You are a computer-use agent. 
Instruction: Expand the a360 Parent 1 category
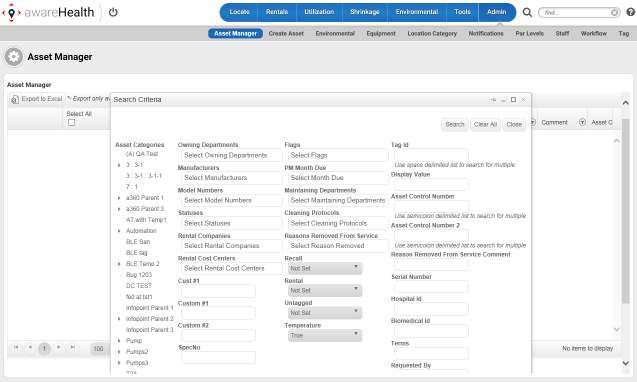119,198
